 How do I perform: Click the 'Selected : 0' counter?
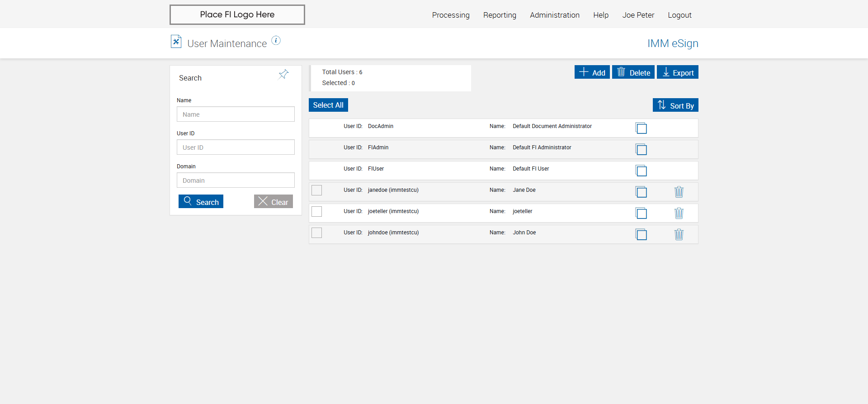click(338, 83)
